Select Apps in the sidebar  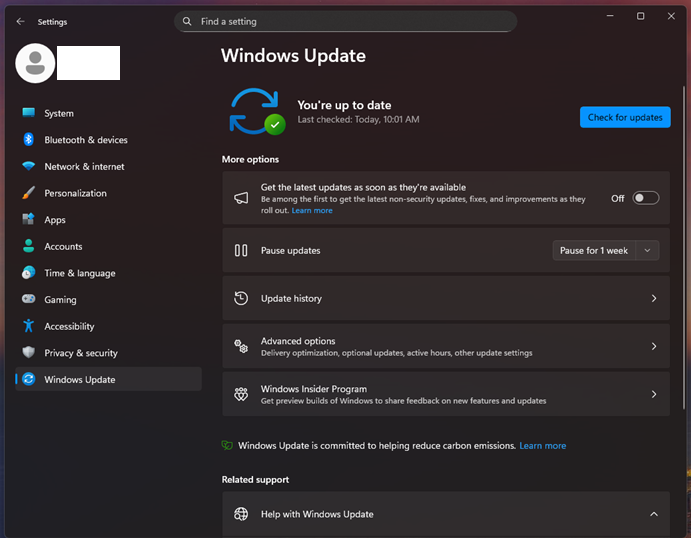click(x=108, y=219)
